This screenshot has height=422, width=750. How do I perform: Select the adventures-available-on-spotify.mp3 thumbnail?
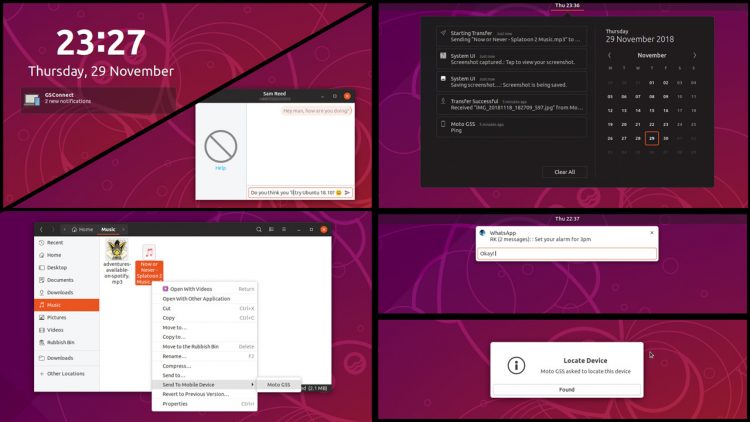click(x=117, y=249)
